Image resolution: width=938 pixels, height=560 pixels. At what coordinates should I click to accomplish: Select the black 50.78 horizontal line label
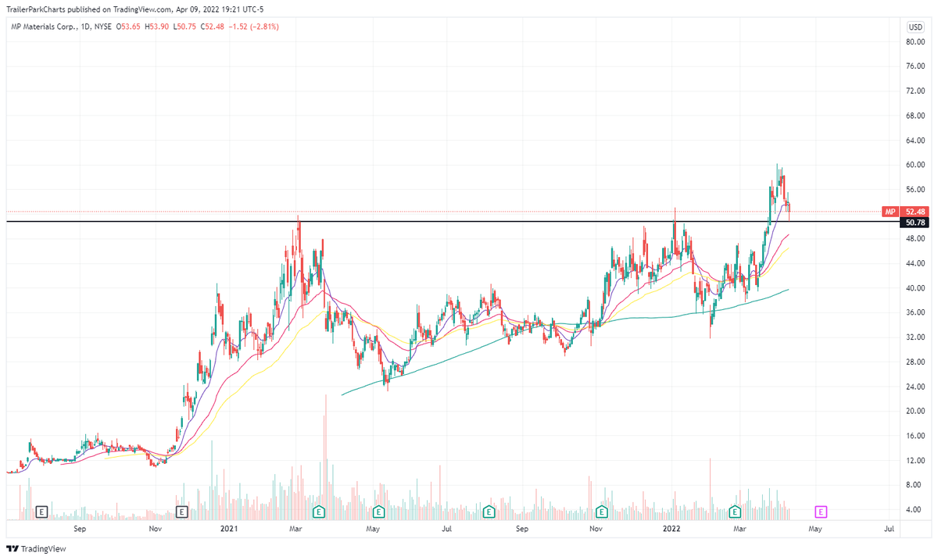915,223
